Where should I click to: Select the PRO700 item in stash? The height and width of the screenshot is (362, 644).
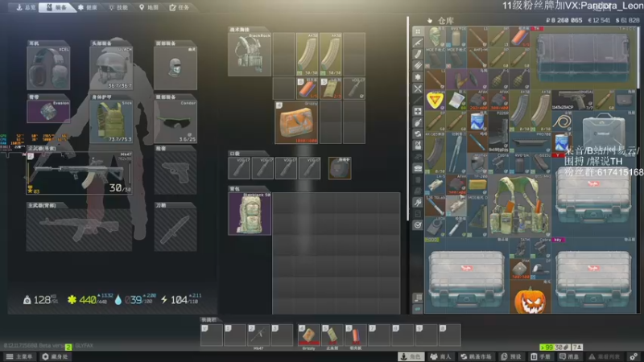530,142
